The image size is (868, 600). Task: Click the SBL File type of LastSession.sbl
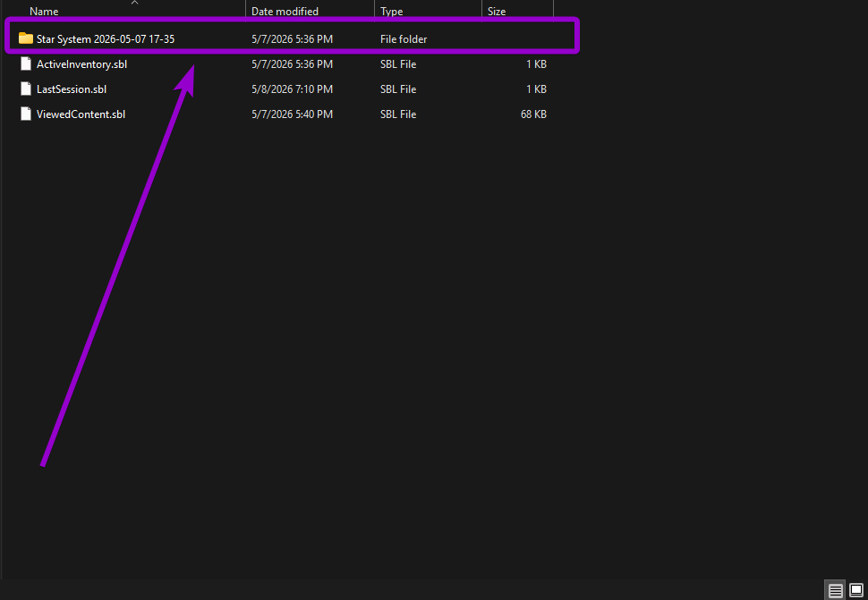point(398,89)
